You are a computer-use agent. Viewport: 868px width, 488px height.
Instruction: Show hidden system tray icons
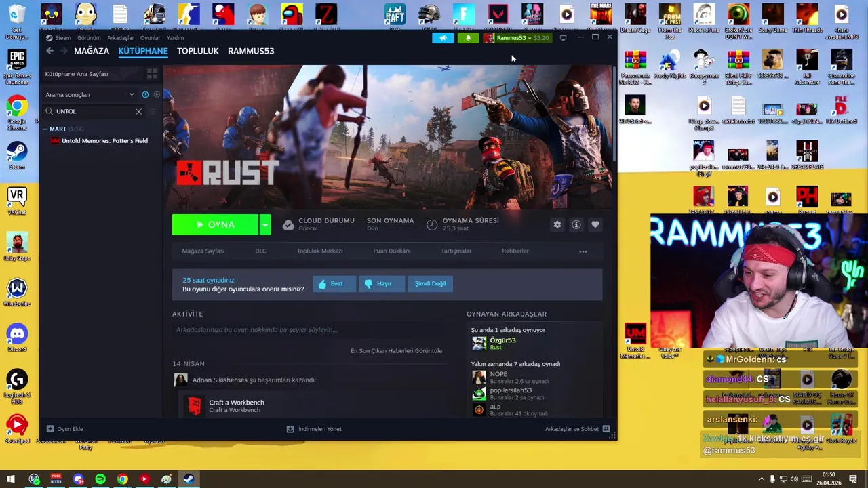click(761, 479)
